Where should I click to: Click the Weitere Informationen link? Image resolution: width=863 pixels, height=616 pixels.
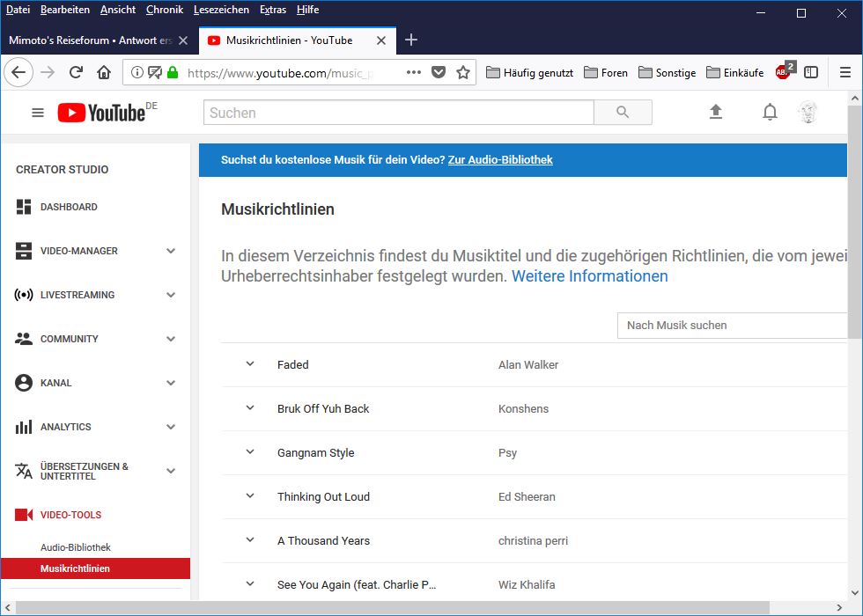point(589,276)
